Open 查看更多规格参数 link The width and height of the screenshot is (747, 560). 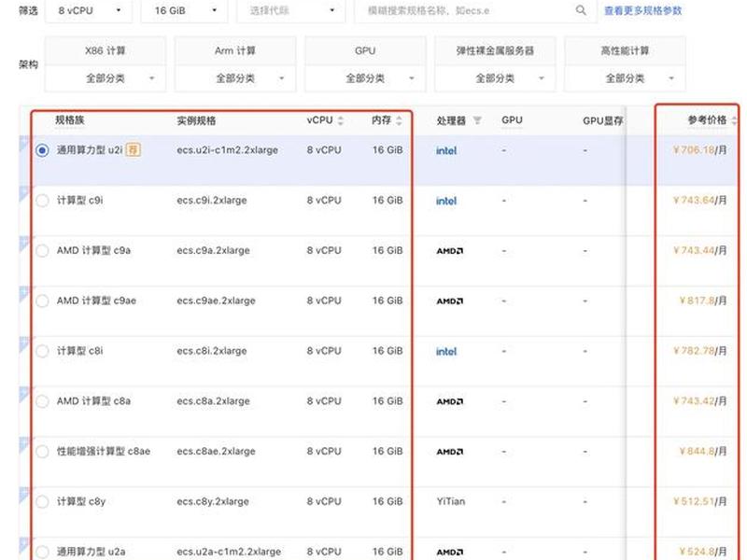tap(643, 10)
